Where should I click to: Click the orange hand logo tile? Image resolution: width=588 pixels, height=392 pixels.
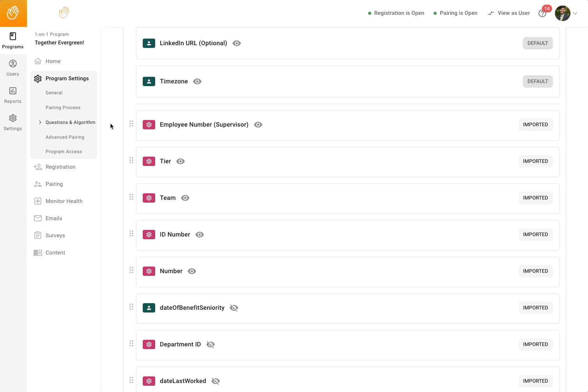pyautogui.click(x=13, y=13)
